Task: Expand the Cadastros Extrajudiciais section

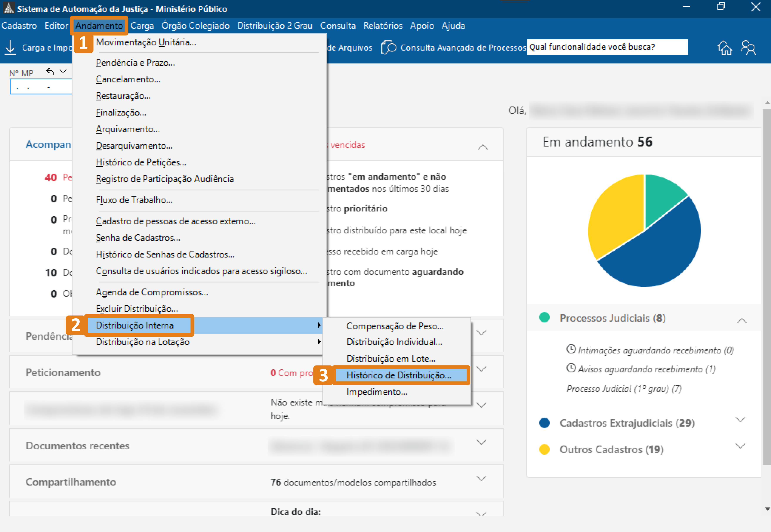Action: click(x=740, y=419)
